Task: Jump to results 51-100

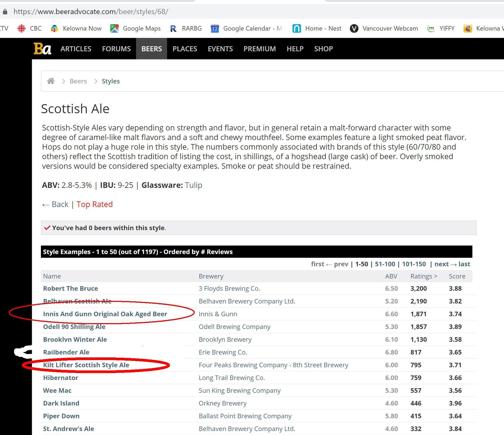Action: click(385, 264)
